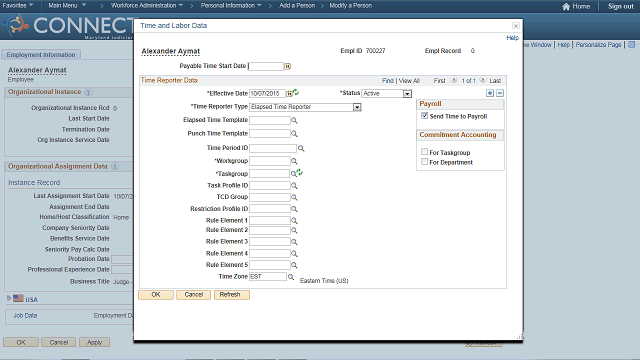This screenshot has height=360, width=640.
Task: Open the Effective Date calendar picker
Action: pos(289,93)
